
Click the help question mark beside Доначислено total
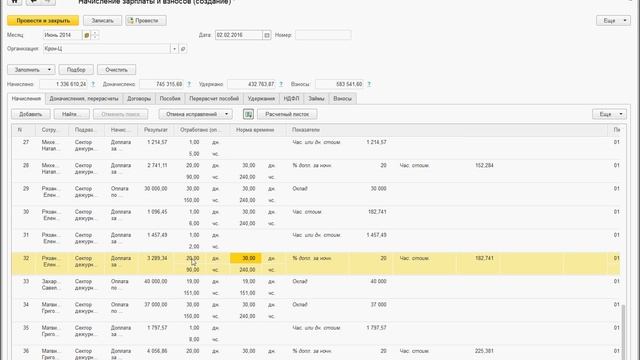pyautogui.click(x=189, y=84)
